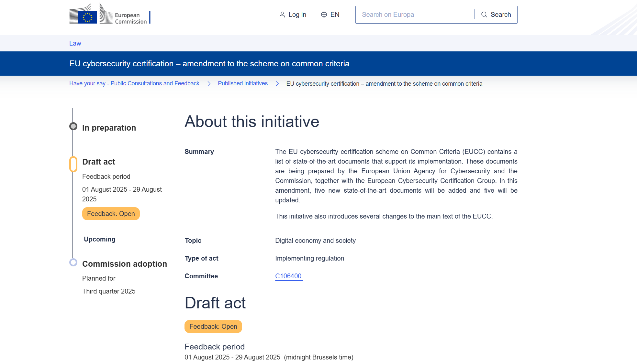Go to Have your say breadcrumb
The image size is (637, 364).
(x=134, y=83)
